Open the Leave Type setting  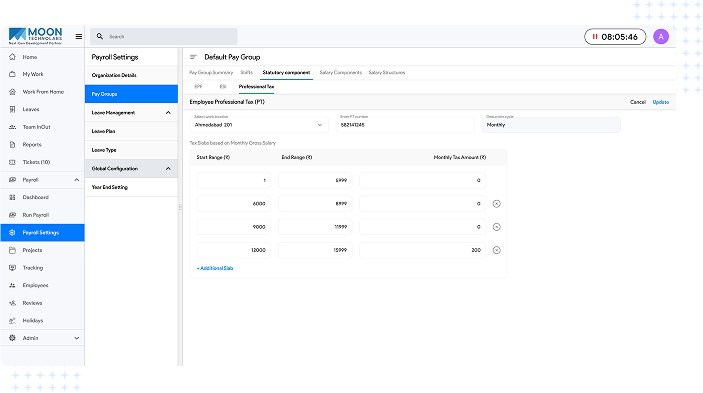(131, 150)
